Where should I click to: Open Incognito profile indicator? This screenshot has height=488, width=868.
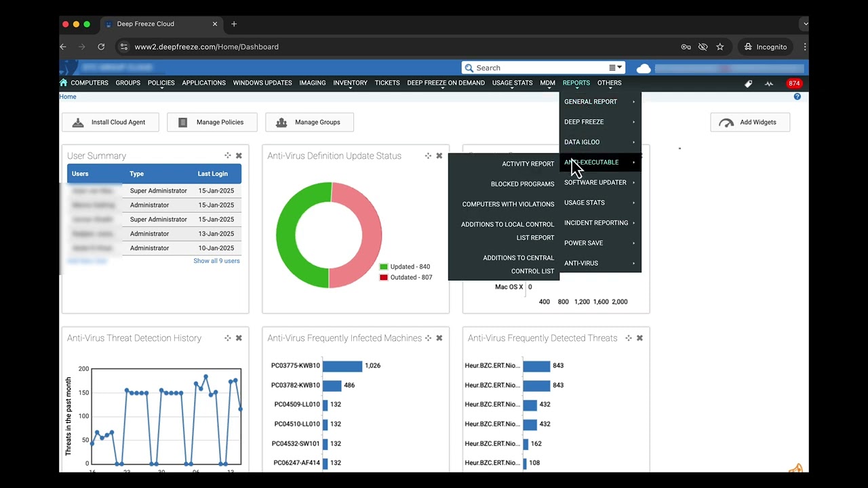(x=765, y=47)
